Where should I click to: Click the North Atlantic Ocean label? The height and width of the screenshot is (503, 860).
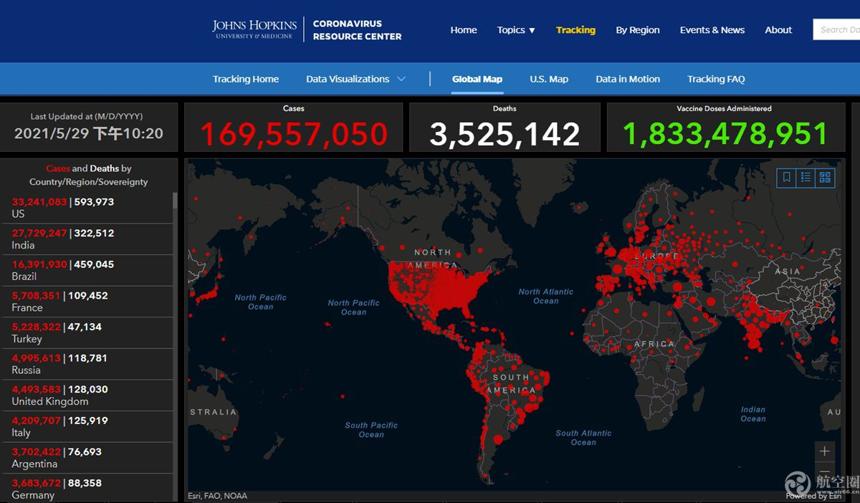click(x=546, y=296)
